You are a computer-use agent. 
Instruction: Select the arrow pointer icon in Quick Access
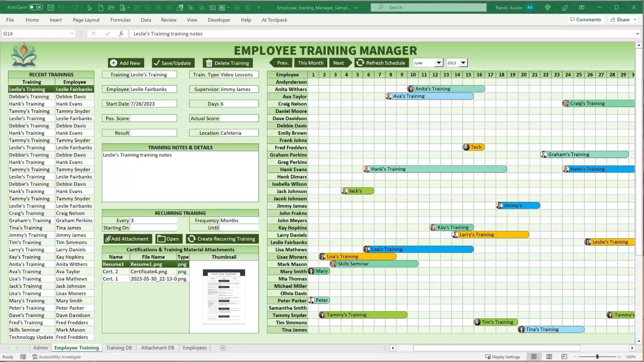[90, 7]
